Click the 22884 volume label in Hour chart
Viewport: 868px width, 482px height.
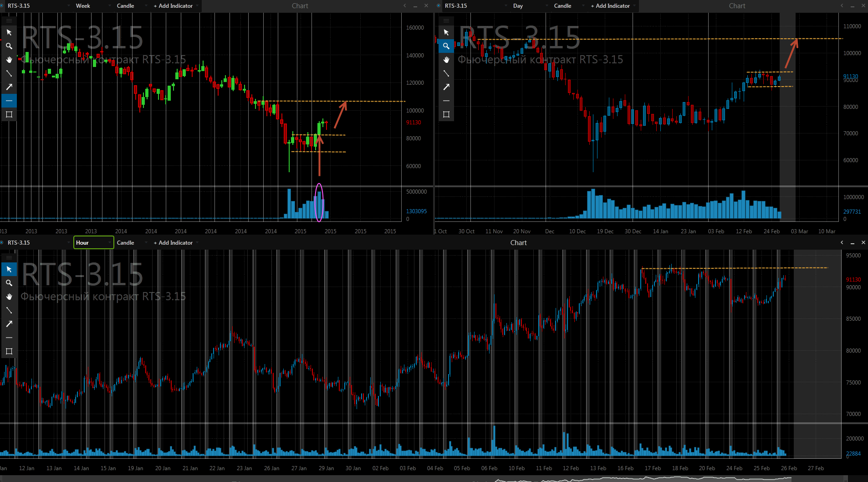pyautogui.click(x=853, y=454)
